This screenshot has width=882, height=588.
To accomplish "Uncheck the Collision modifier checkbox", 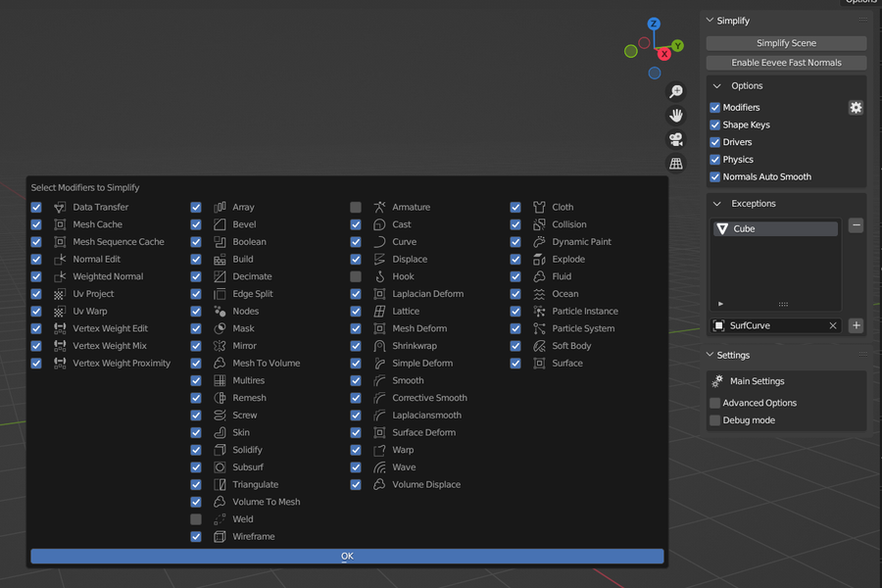I will tap(515, 224).
